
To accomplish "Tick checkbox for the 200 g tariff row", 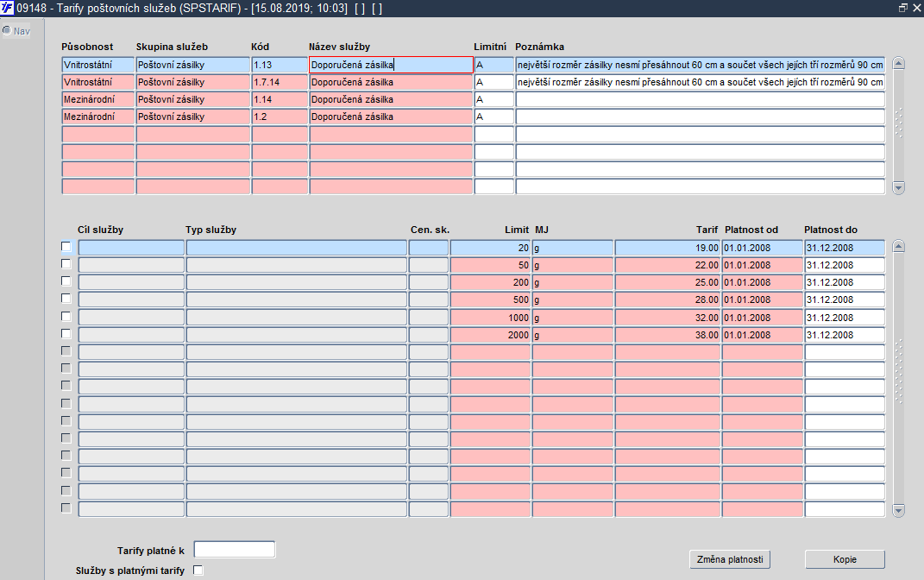I will (66, 281).
